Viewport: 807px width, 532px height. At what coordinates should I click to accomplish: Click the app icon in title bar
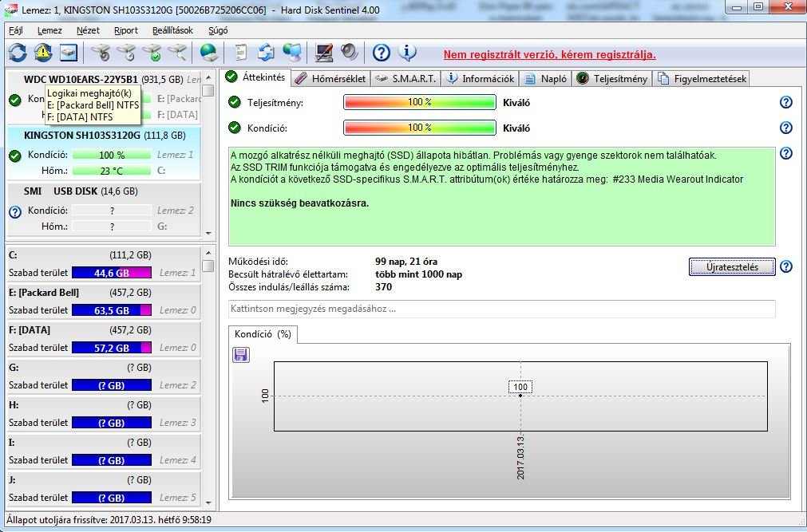coord(10,10)
